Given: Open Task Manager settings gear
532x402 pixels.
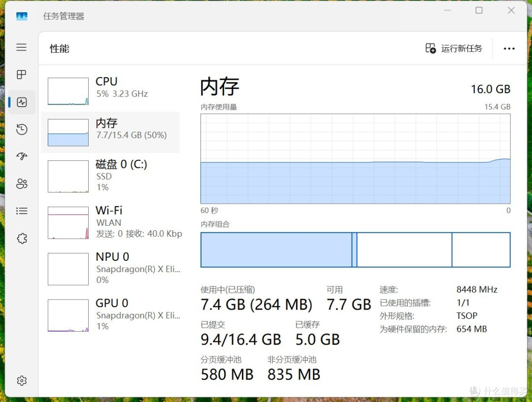Looking at the screenshot, I should [22, 381].
